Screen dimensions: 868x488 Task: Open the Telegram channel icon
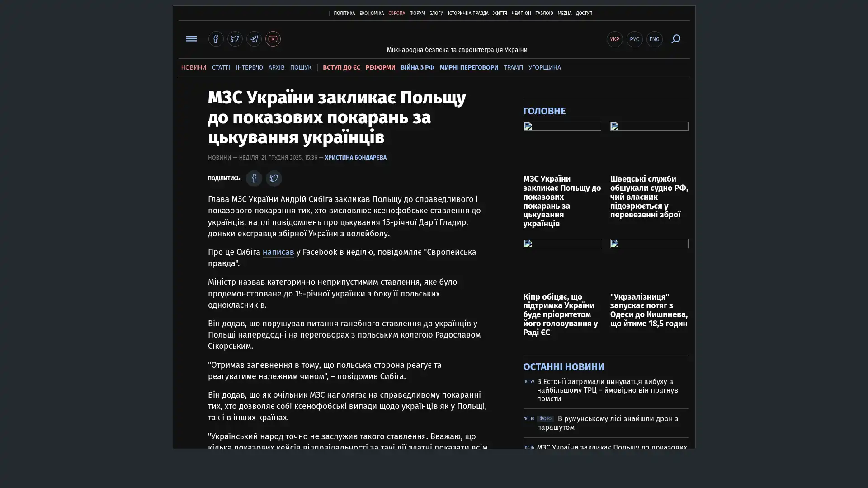254,39
